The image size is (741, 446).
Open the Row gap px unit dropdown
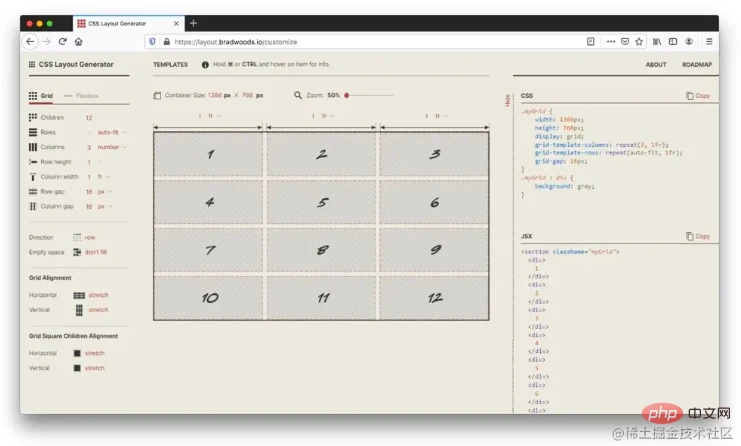click(105, 192)
